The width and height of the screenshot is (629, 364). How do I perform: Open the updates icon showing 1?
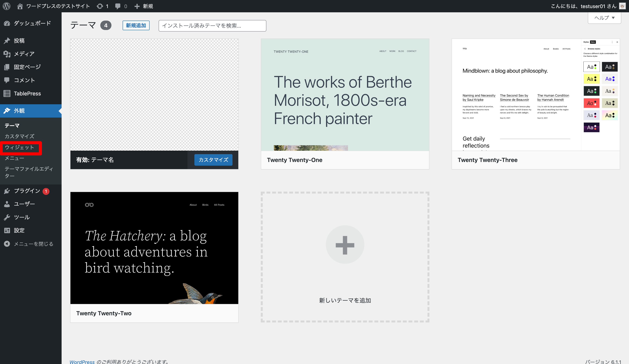(100, 6)
